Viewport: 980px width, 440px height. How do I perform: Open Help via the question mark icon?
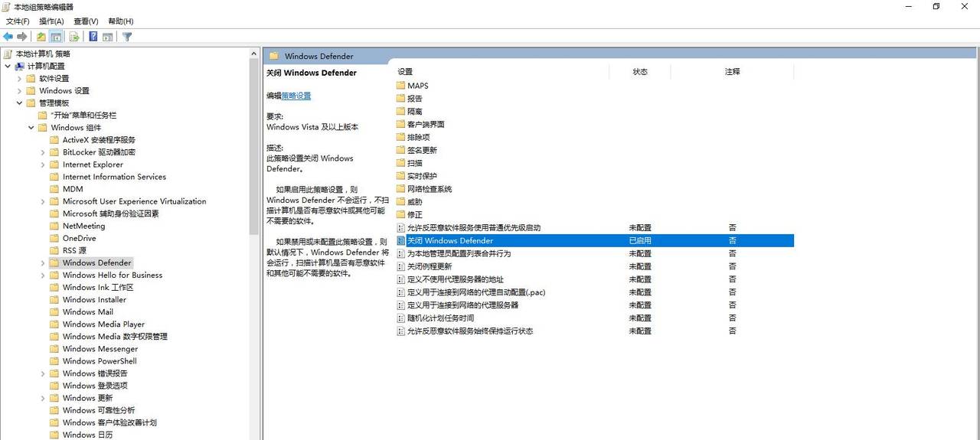(x=93, y=37)
